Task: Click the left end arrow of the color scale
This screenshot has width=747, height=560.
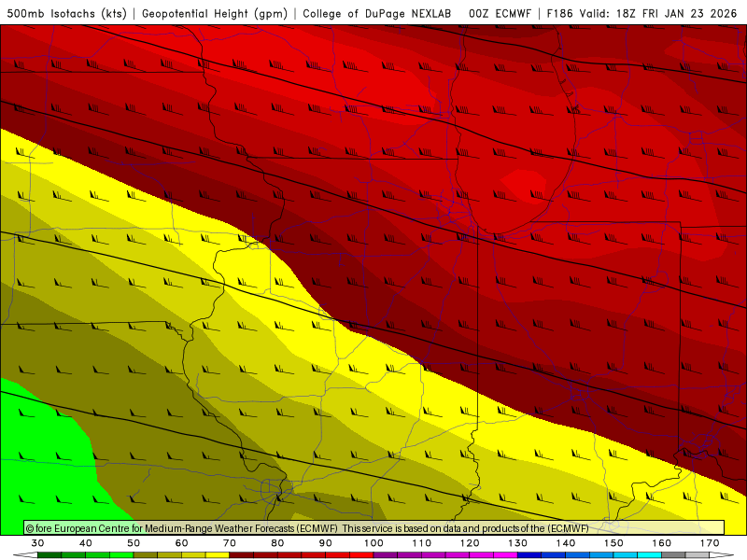Action: 25,555
